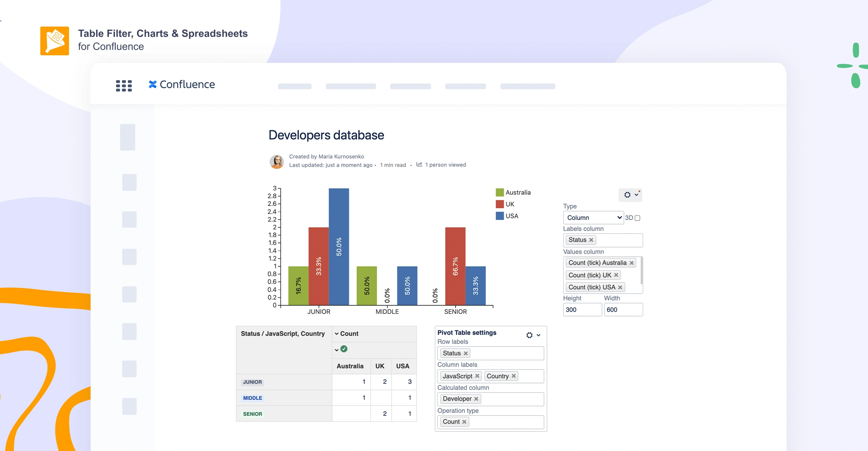
Task: Open the Confluence app switcher grid
Action: click(123, 86)
